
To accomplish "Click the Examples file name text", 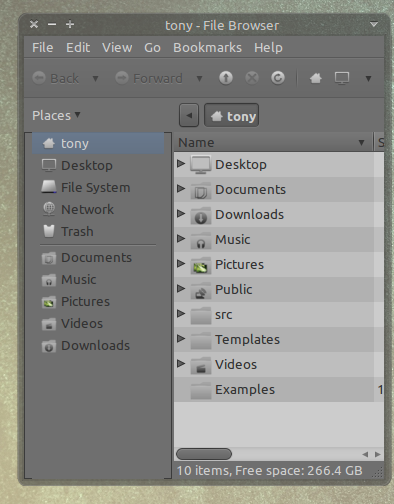I will click(245, 390).
